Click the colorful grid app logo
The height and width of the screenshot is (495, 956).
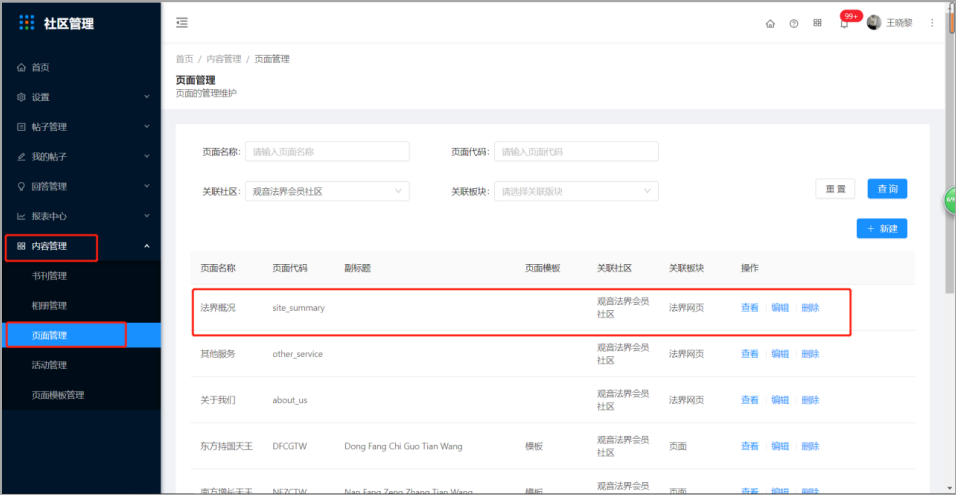click(27, 23)
